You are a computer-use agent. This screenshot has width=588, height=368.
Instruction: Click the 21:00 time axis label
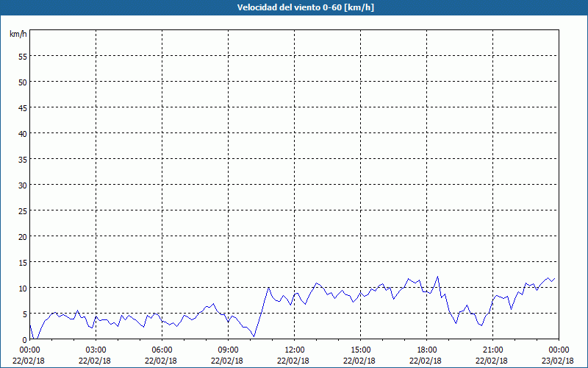(x=492, y=350)
